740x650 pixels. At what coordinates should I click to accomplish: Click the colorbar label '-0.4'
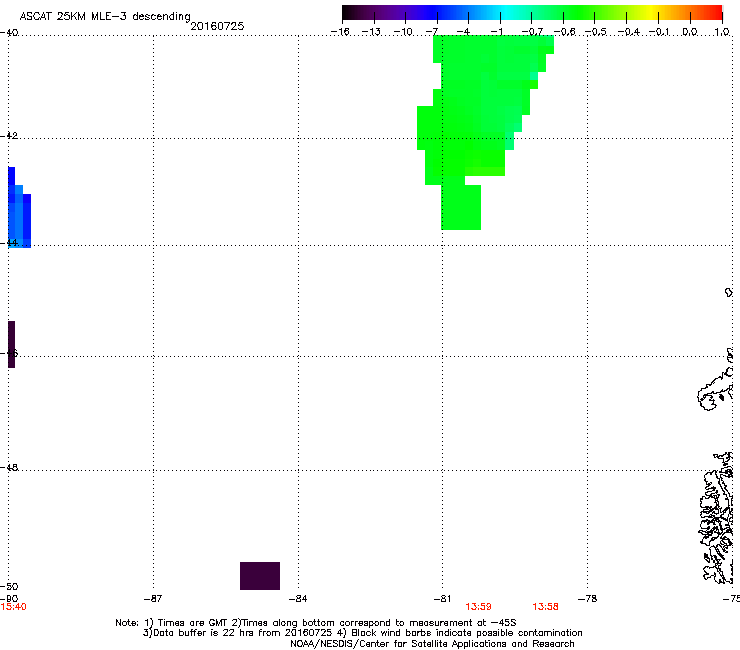pyautogui.click(x=629, y=32)
